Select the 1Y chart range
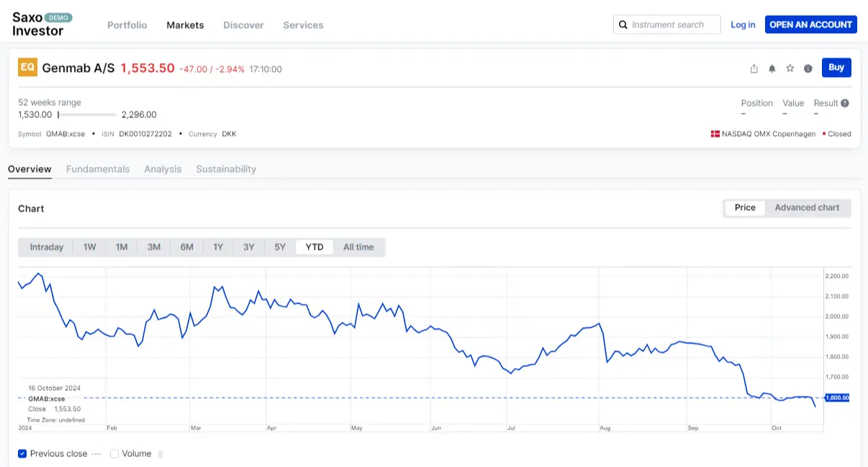868x467 pixels. (x=218, y=247)
